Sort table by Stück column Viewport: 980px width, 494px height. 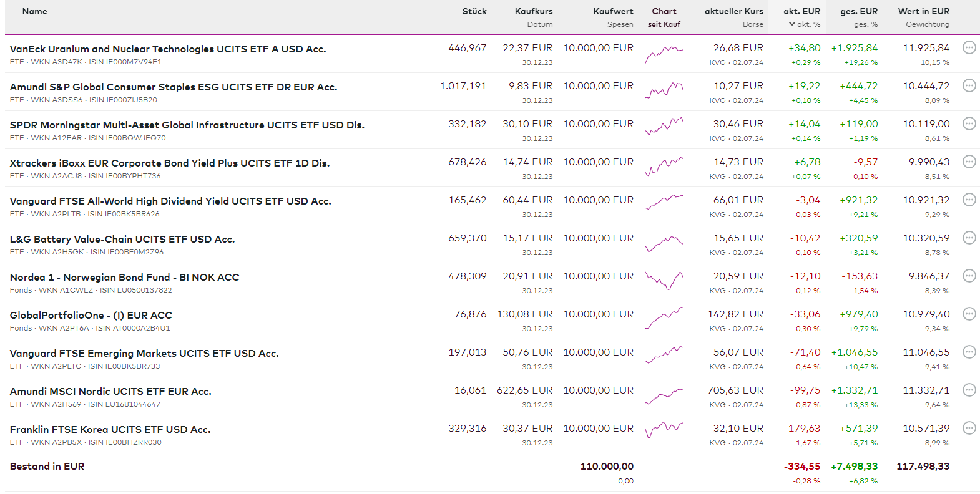pyautogui.click(x=474, y=11)
